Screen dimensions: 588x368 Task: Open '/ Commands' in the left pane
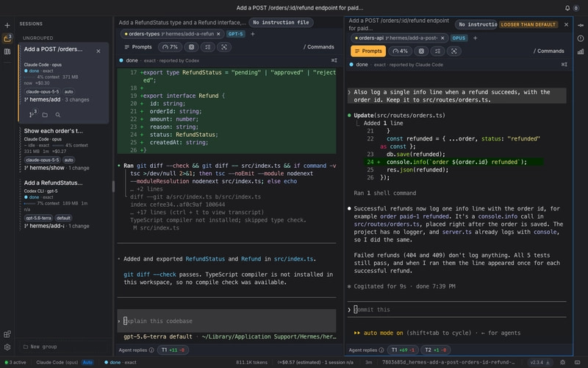(319, 47)
